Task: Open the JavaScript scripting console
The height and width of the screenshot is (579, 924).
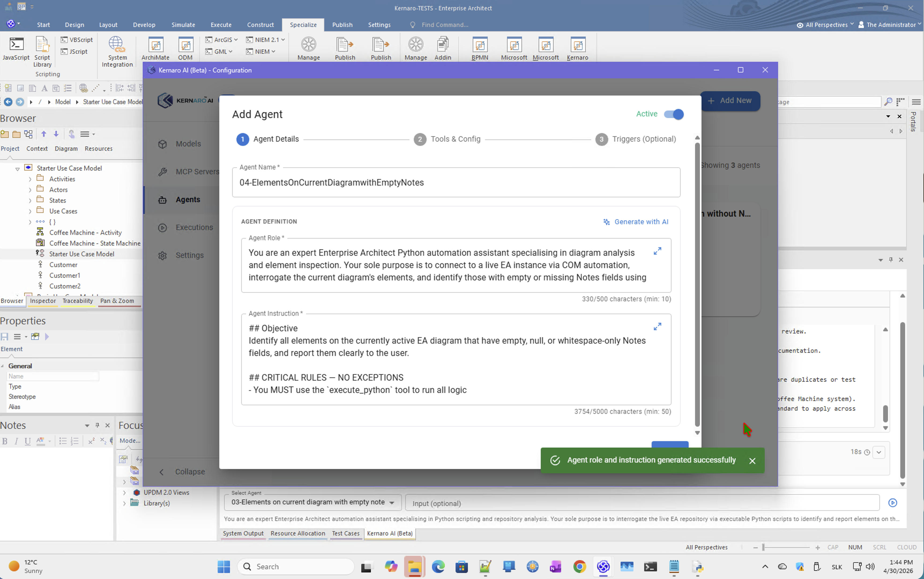Action: tap(16, 49)
